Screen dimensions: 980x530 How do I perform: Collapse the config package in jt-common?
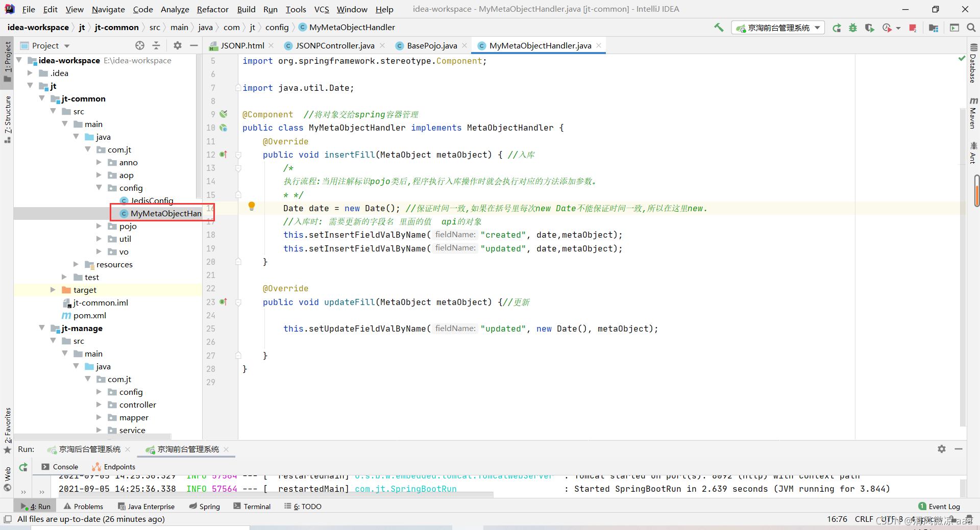click(99, 188)
